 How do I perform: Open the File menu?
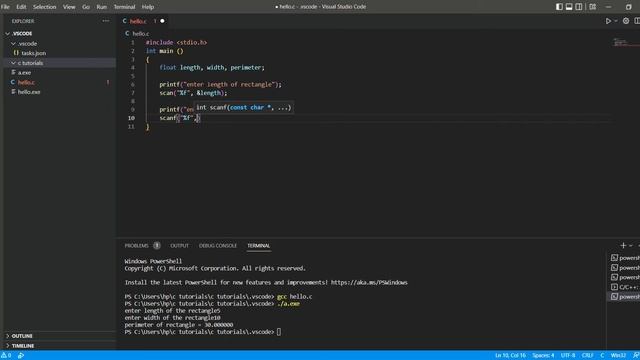(5, 7)
